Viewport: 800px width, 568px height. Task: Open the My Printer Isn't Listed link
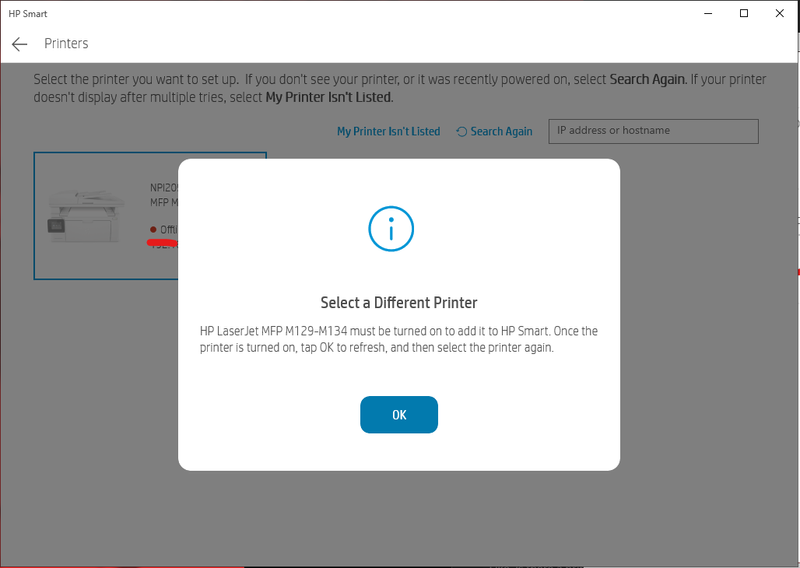pyautogui.click(x=388, y=132)
